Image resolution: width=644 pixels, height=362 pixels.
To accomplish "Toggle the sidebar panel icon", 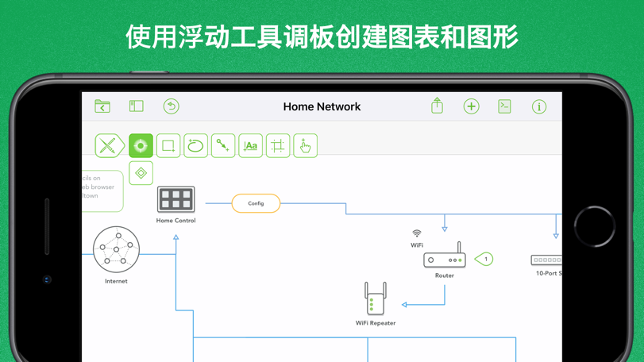I will click(137, 106).
